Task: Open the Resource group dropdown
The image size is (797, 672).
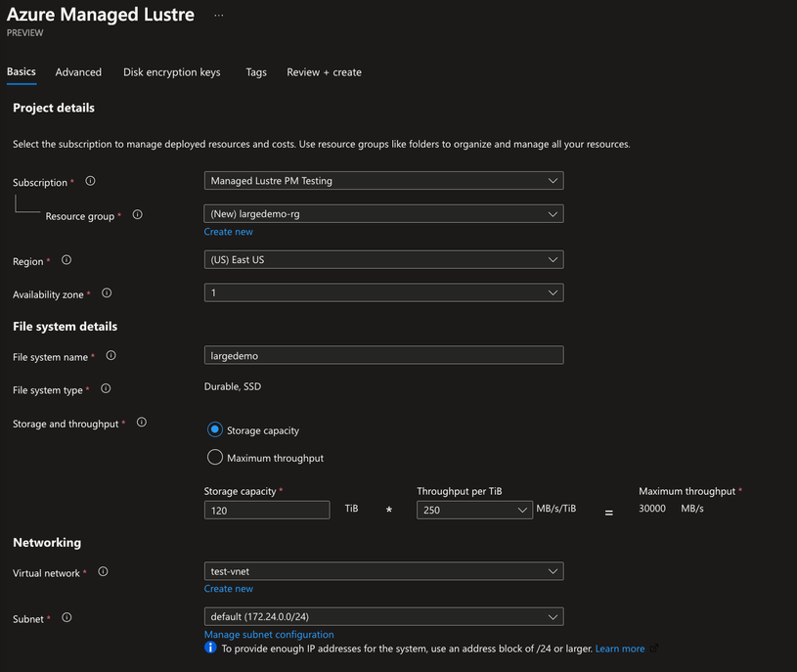Action: (383, 214)
